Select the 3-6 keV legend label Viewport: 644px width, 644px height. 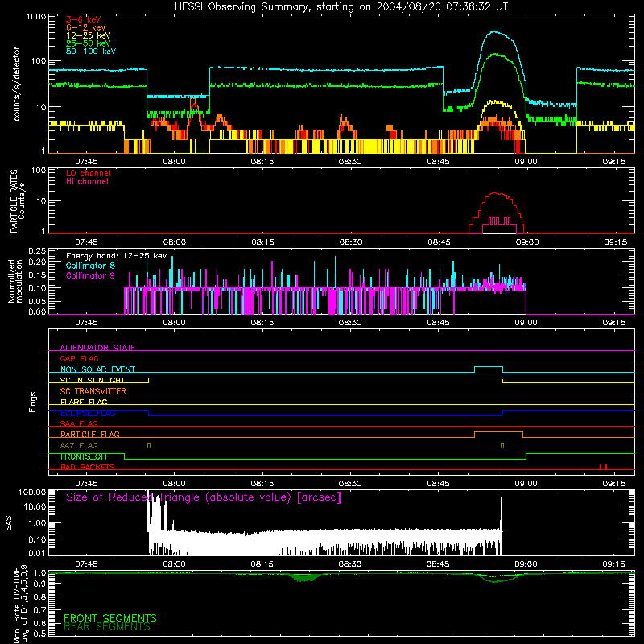point(84,19)
